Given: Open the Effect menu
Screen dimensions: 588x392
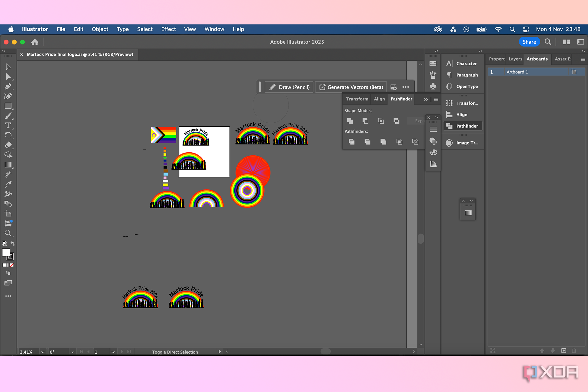Looking at the screenshot, I should [x=169, y=29].
